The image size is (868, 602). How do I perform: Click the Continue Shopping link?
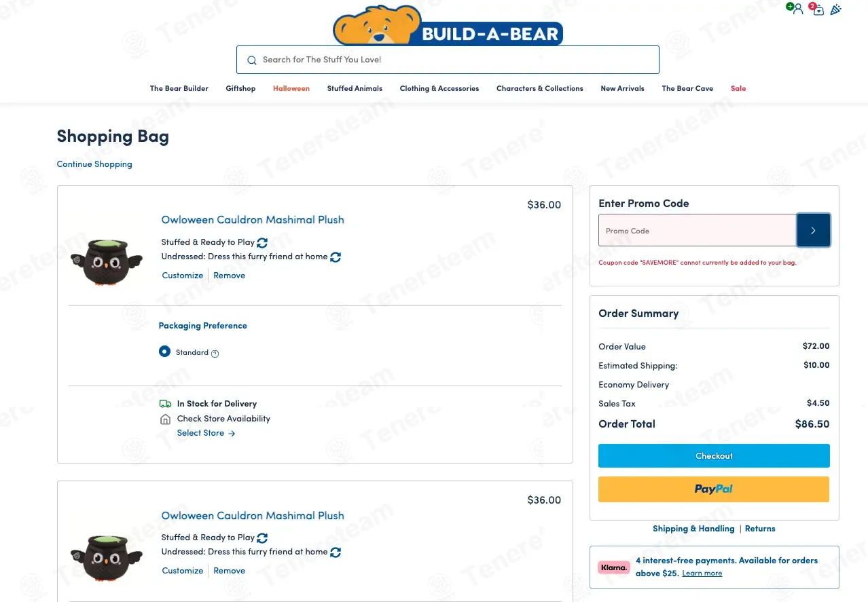pos(94,164)
